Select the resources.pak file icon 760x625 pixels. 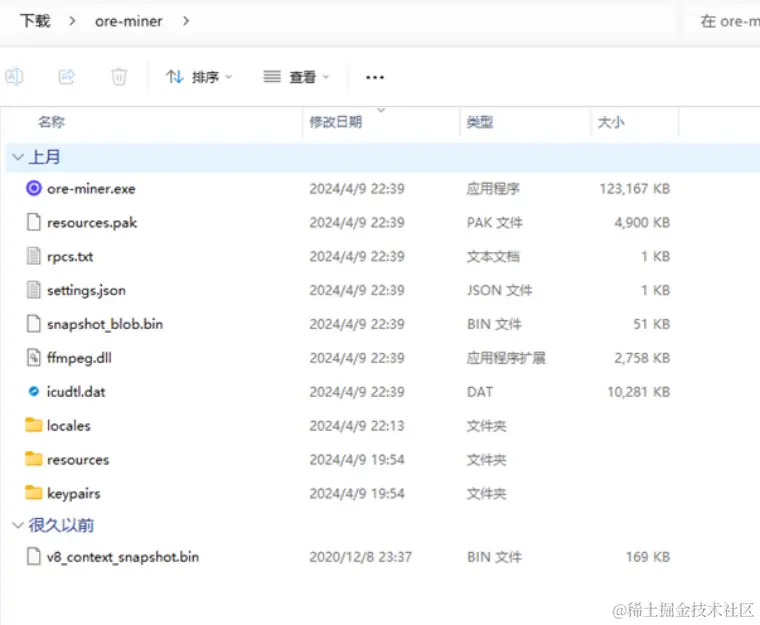click(33, 222)
